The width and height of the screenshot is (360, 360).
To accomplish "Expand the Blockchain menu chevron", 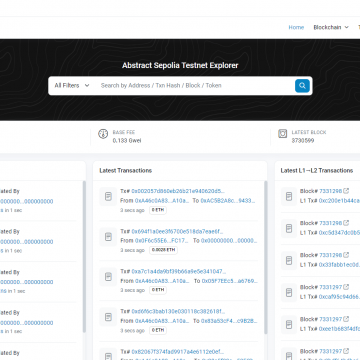I will (346, 27).
